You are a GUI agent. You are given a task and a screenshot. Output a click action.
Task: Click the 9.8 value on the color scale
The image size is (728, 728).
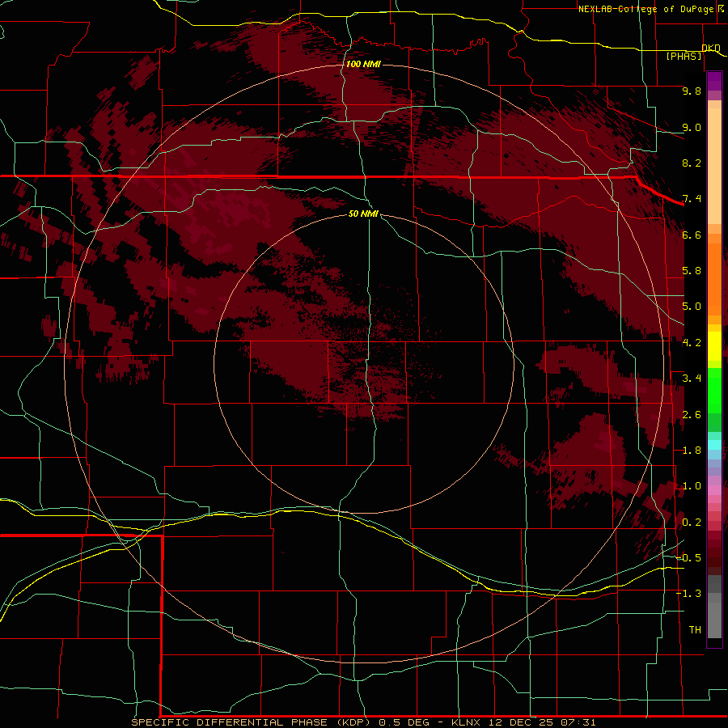coord(692,91)
